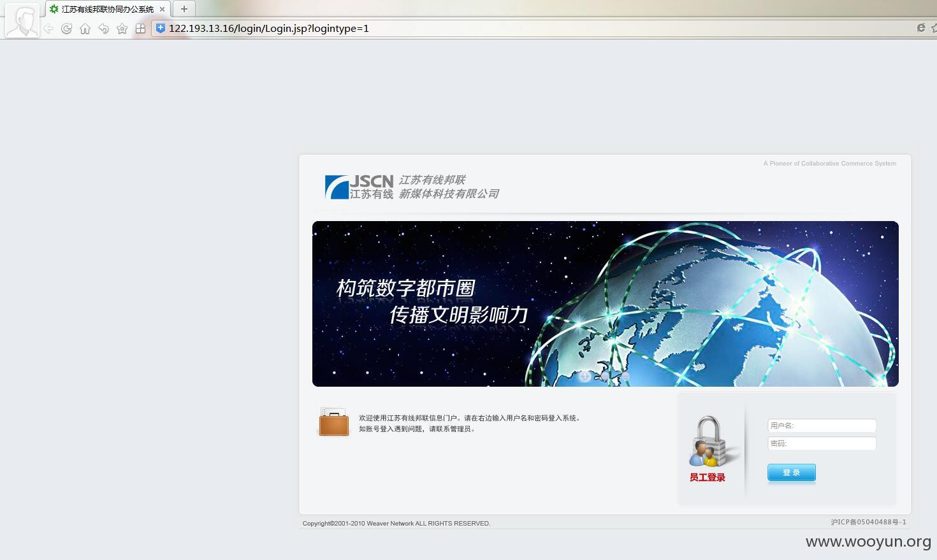Click the 沪ICP备05040488号-1 footer link
The width and height of the screenshot is (937, 560).
click(x=868, y=522)
